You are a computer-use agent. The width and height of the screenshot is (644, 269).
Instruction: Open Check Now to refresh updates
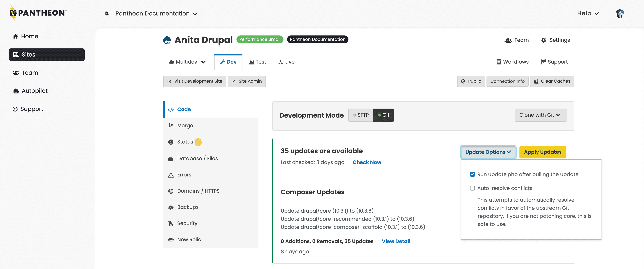click(367, 162)
